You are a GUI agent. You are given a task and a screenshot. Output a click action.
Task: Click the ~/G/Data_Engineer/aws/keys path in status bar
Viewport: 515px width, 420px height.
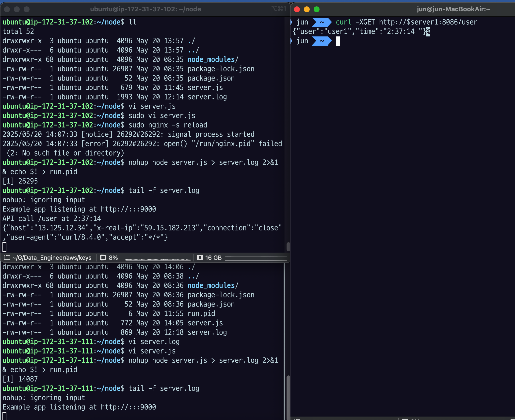(52, 258)
